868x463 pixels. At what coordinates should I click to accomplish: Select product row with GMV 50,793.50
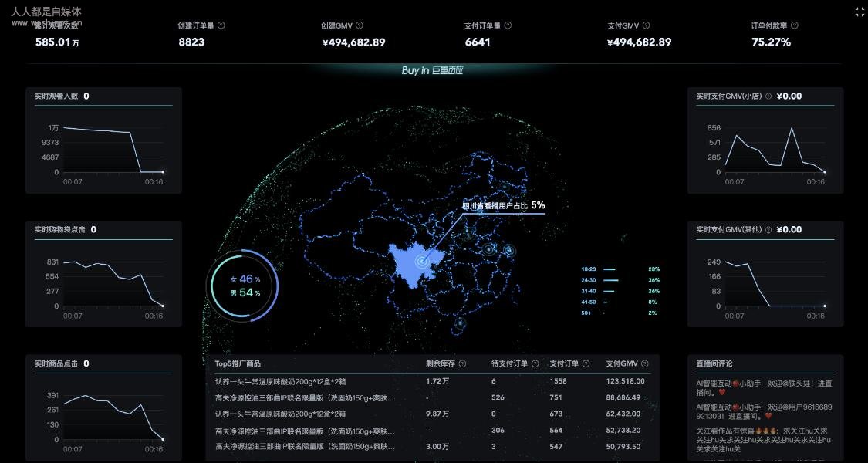433,446
